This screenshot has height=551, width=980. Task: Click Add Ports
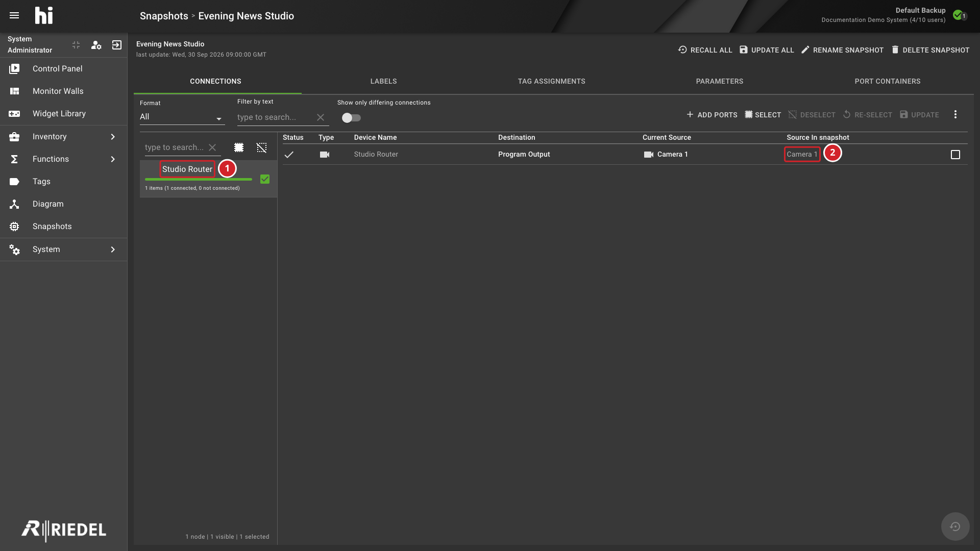tap(712, 115)
